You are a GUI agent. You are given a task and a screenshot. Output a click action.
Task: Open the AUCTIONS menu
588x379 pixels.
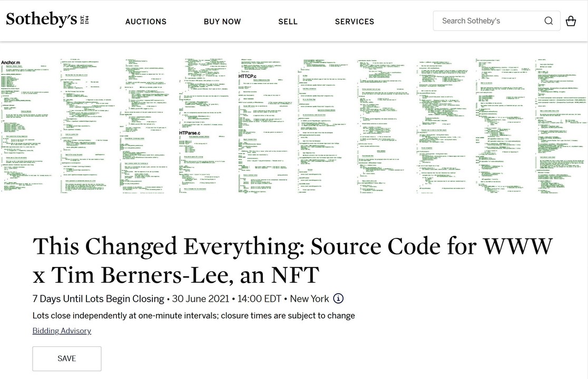[146, 22]
